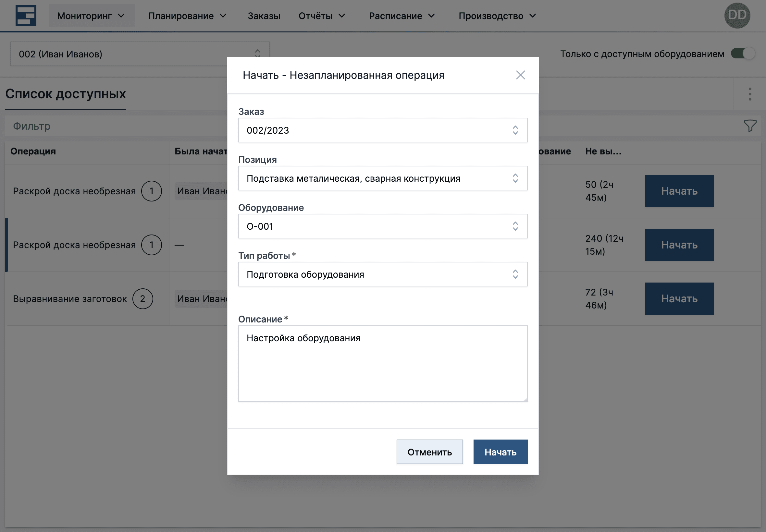The width and height of the screenshot is (766, 532).
Task: Open the DD user avatar menu
Action: [737, 15]
